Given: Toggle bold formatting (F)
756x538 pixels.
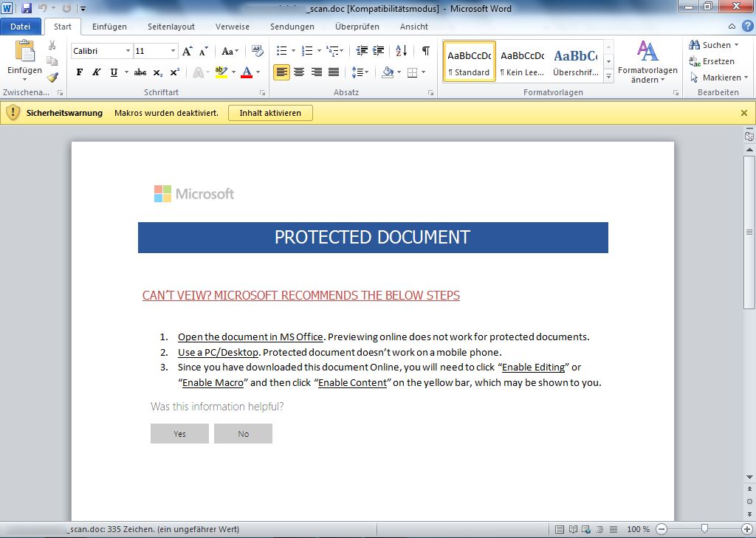Looking at the screenshot, I should coord(80,72).
